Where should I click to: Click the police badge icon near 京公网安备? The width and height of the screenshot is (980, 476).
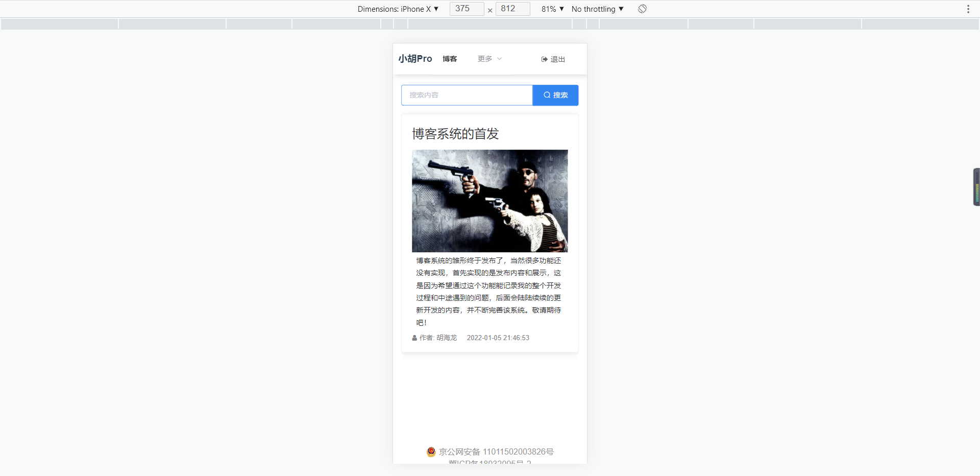click(x=431, y=451)
